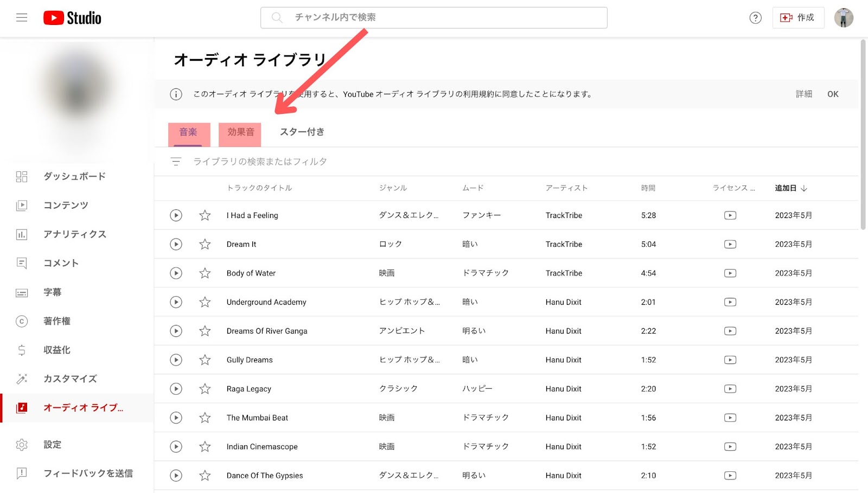Click Hanu Dixit artist in Gully Dreams row
Viewport: 868px width, 493px height.
pos(563,360)
